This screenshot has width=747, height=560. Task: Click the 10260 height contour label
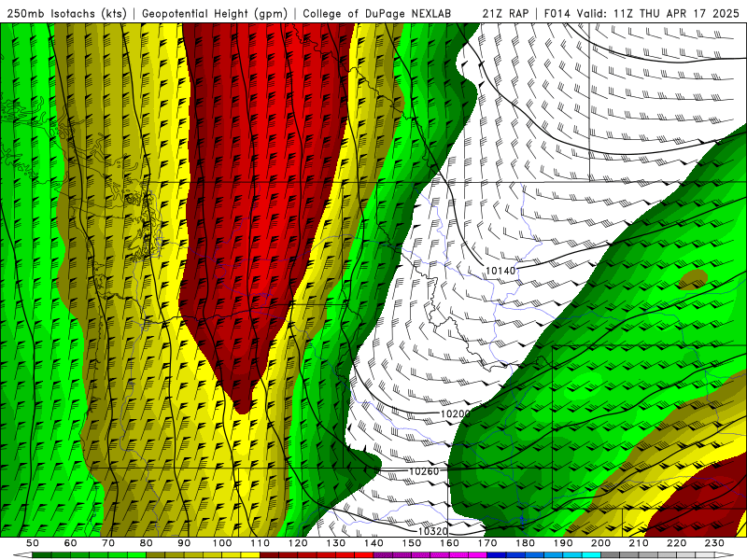[x=424, y=471]
